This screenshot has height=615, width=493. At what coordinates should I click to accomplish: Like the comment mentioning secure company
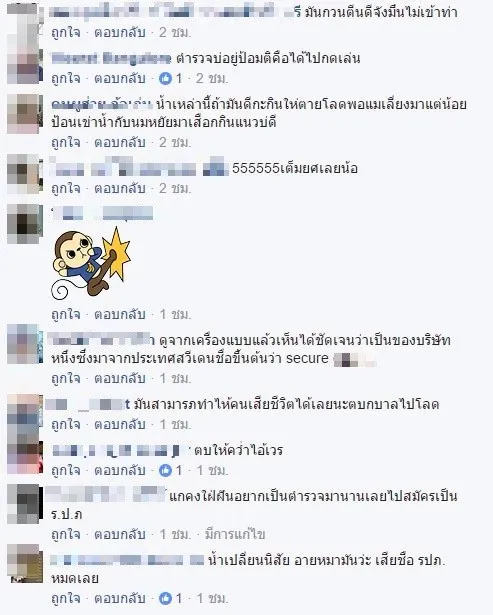point(65,378)
